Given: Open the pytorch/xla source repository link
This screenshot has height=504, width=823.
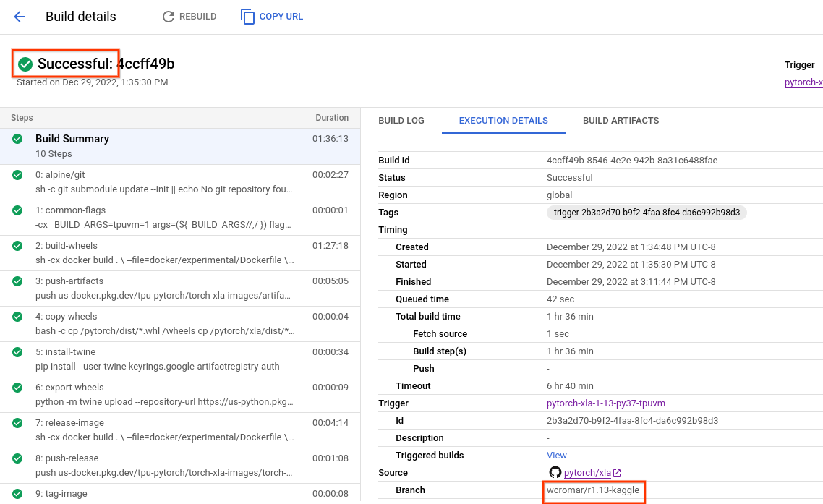Looking at the screenshot, I should [x=587, y=472].
